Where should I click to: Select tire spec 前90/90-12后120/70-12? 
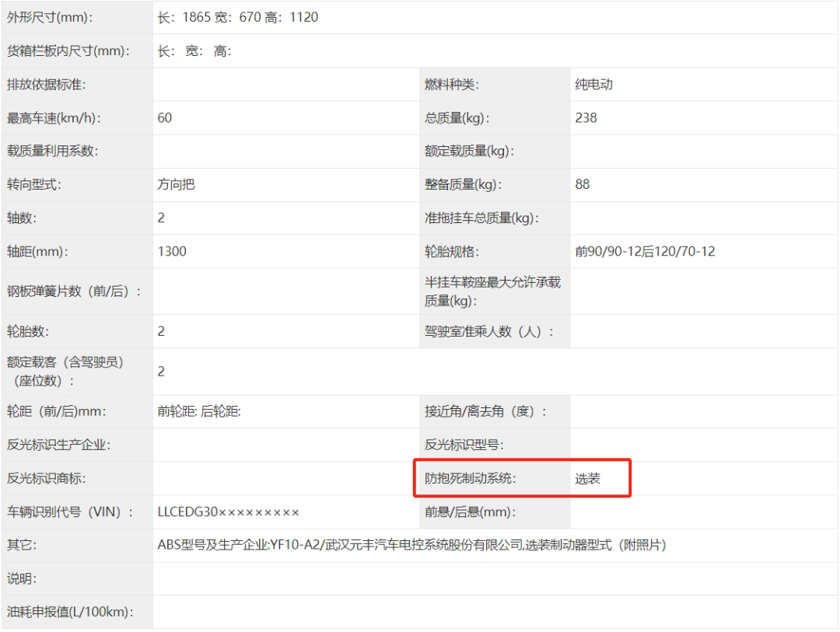tap(645, 251)
